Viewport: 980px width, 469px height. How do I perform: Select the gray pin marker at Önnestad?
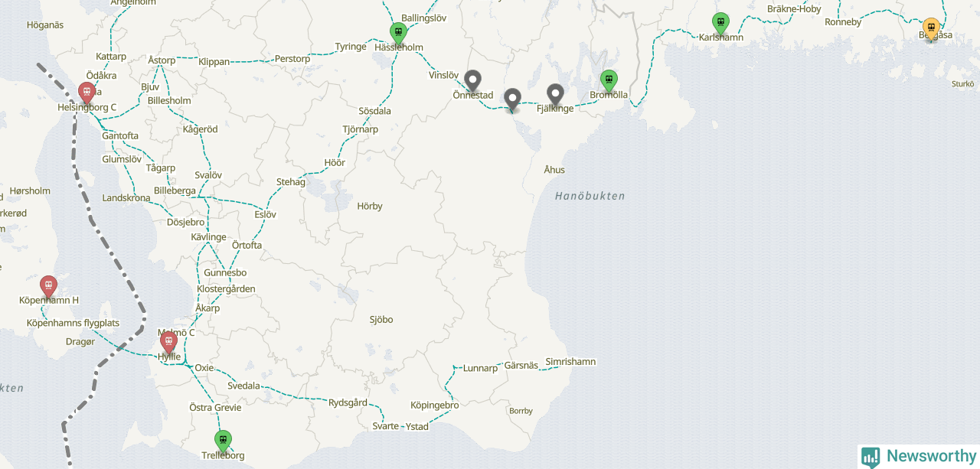pos(473,80)
